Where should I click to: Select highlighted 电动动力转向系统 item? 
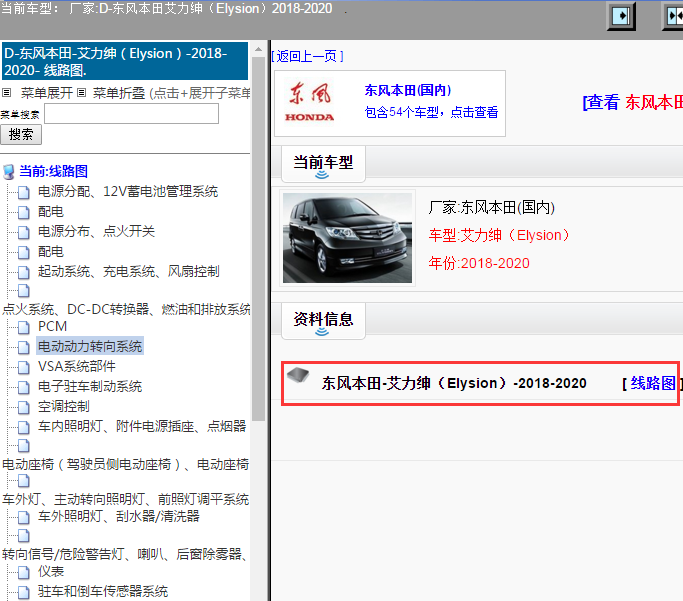(x=90, y=346)
